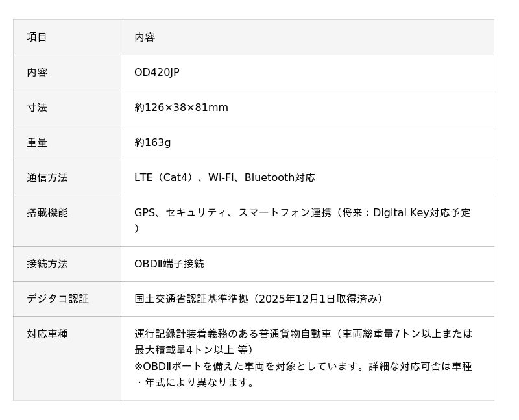Click the 重量 row label

37,143
